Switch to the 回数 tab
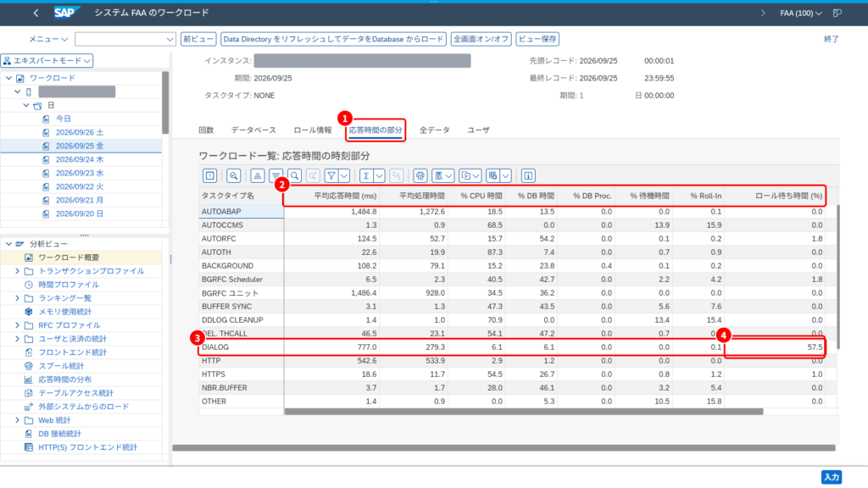The height and width of the screenshot is (488, 868). tap(206, 130)
